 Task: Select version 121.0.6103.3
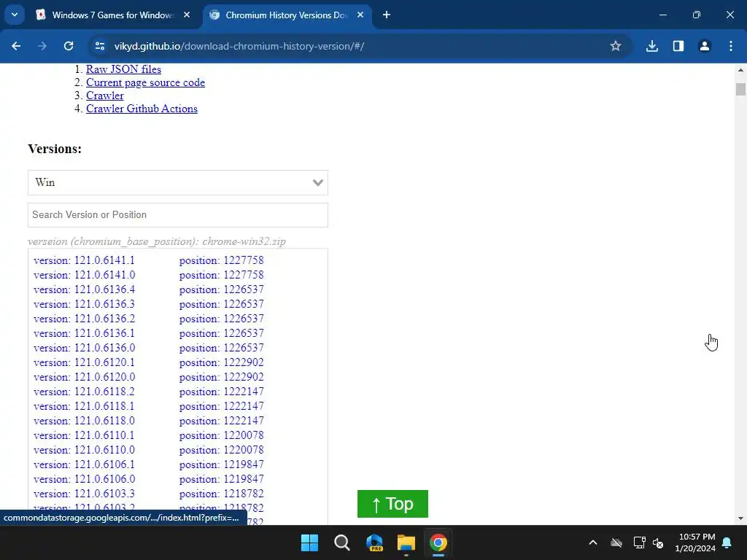84,494
